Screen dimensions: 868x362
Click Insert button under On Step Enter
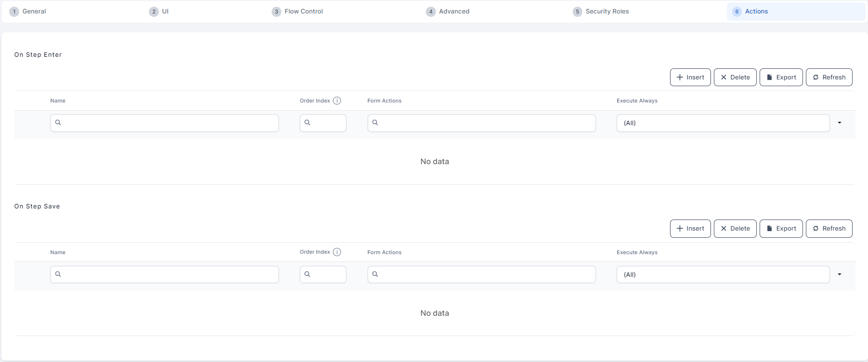tap(690, 78)
